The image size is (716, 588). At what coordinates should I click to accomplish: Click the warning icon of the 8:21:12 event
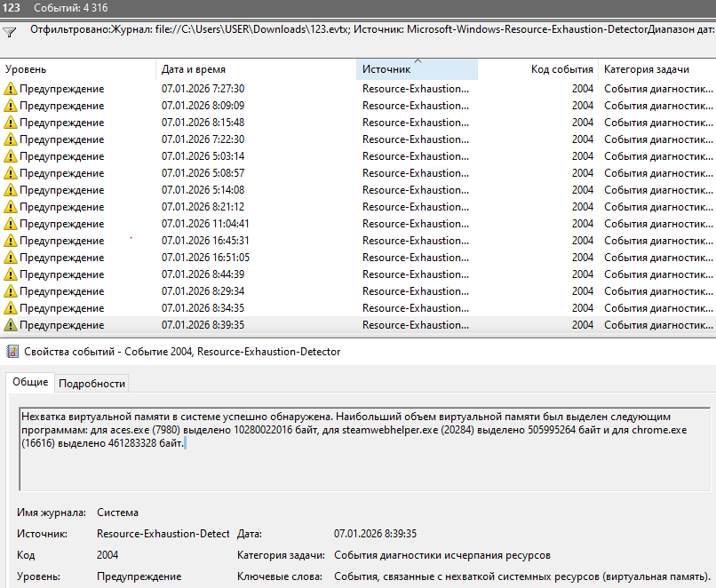tap(10, 207)
